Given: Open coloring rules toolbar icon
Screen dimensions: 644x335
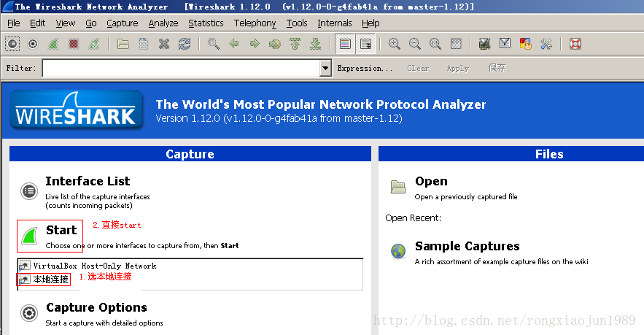Looking at the screenshot, I should click(x=525, y=44).
